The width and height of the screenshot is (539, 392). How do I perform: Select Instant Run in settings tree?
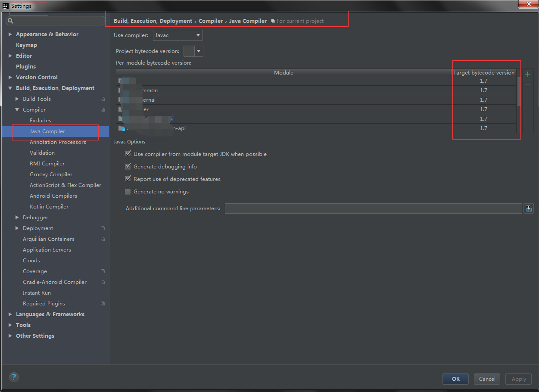coord(37,293)
